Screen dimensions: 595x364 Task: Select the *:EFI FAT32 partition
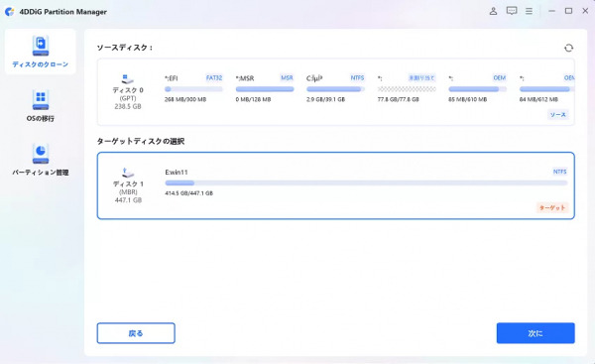click(193, 89)
